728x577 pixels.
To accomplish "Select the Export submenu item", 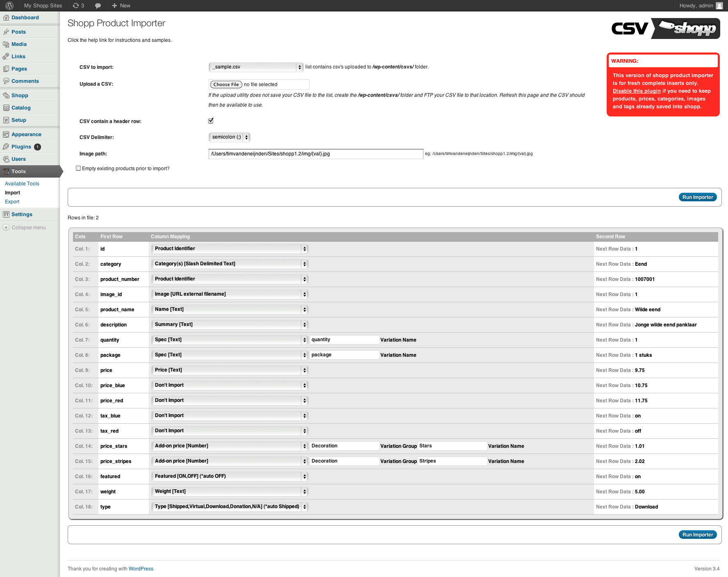I will [x=12, y=202].
